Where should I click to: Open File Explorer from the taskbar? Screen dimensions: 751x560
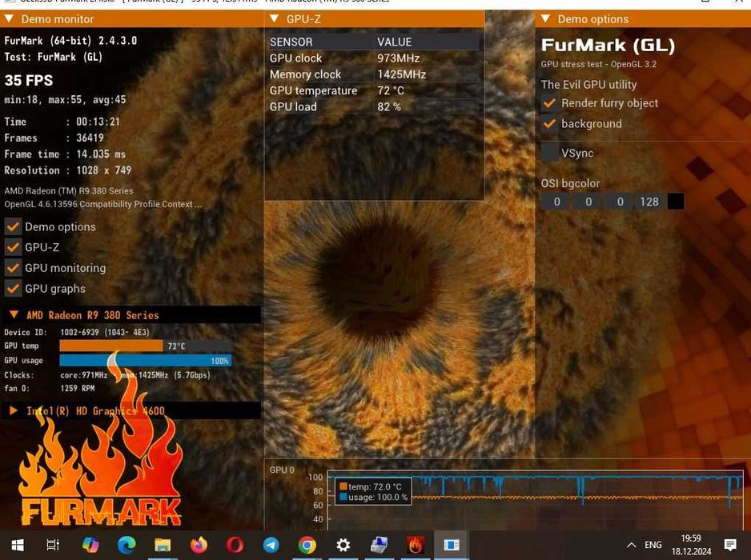pyautogui.click(x=163, y=545)
